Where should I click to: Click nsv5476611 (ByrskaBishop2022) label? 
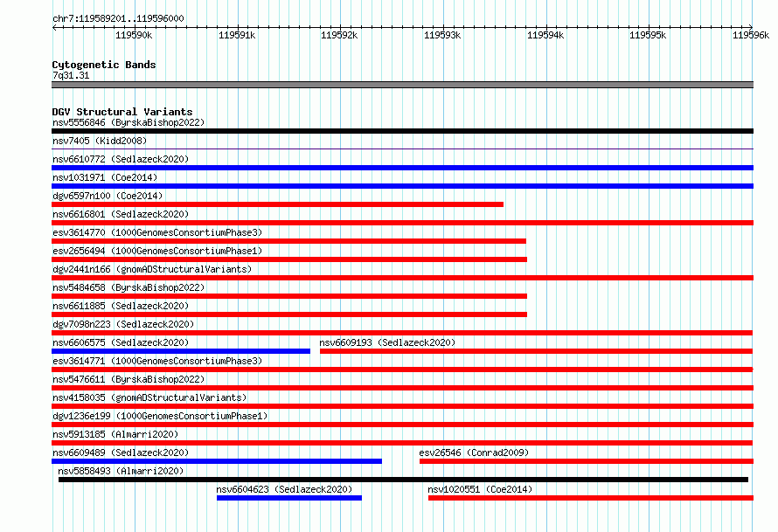(129, 379)
